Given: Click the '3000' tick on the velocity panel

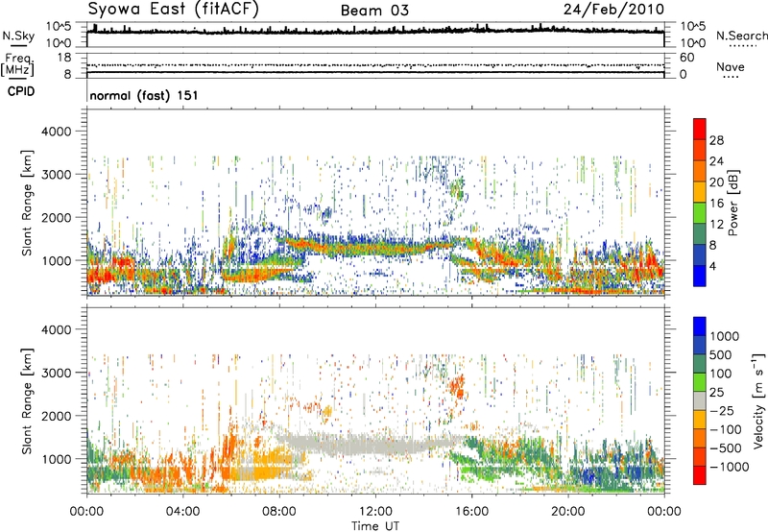Looking at the screenshot, I should (56, 373).
